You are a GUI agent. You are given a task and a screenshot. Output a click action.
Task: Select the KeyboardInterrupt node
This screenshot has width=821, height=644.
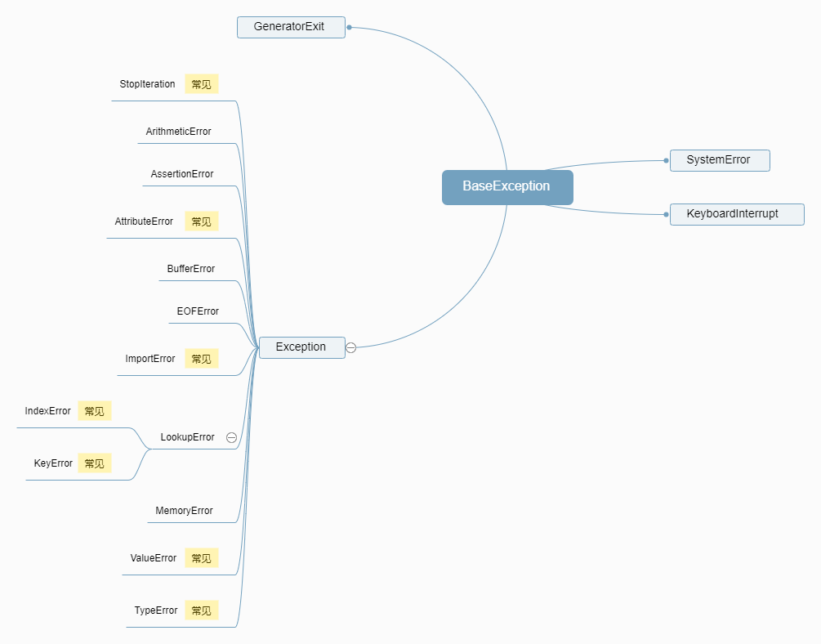[735, 214]
